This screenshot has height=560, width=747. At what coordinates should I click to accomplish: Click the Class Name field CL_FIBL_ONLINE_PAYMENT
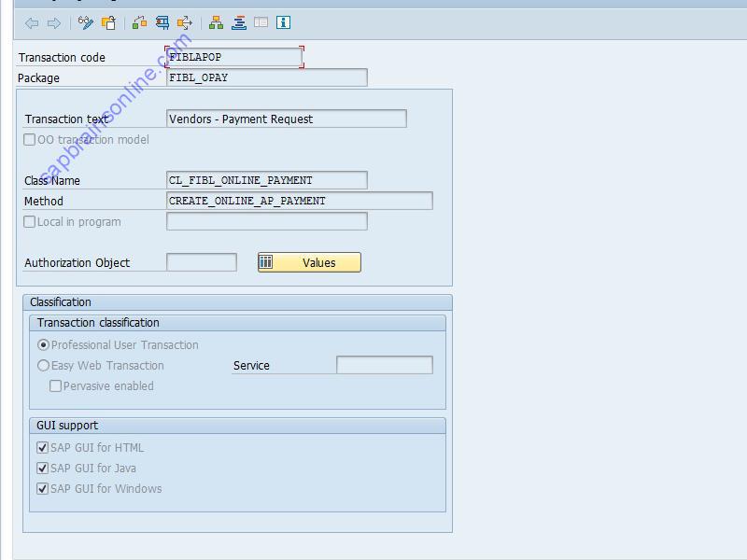tap(267, 180)
